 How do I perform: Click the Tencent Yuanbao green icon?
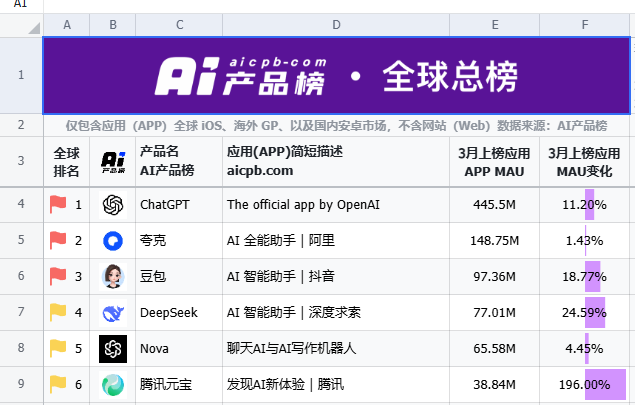(113, 385)
